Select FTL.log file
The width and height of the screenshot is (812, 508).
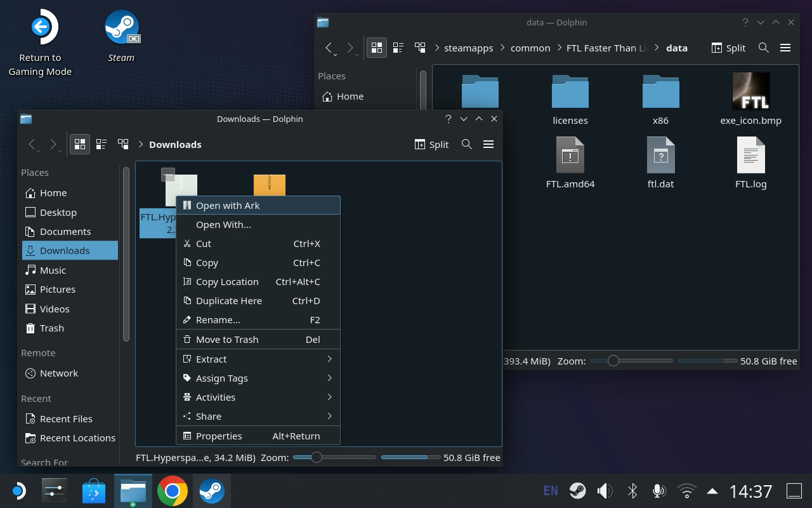[751, 163]
